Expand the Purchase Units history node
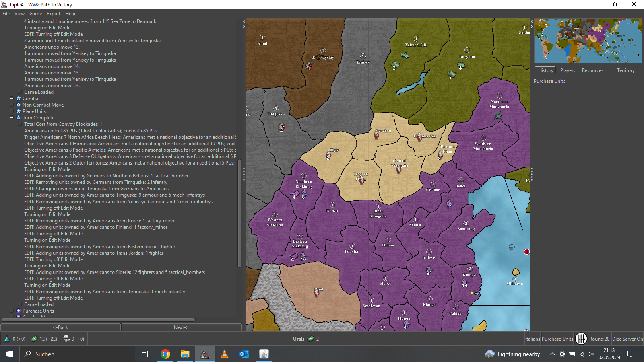 click(x=12, y=311)
